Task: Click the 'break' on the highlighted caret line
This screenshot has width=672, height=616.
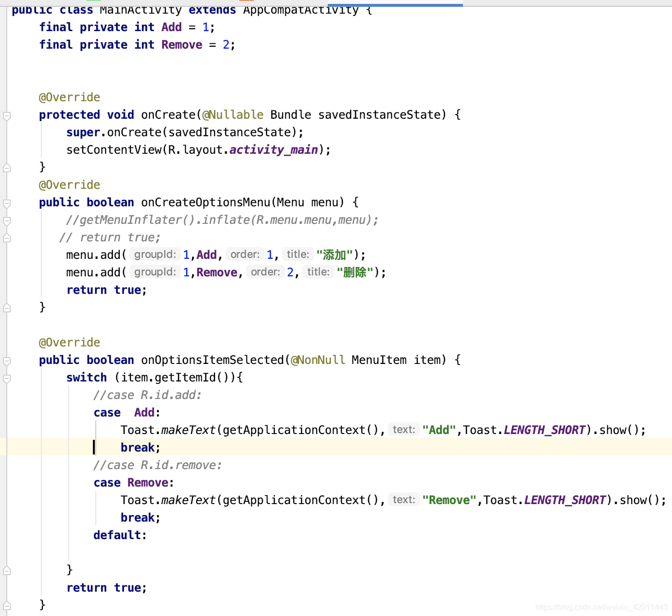Action: coord(138,448)
